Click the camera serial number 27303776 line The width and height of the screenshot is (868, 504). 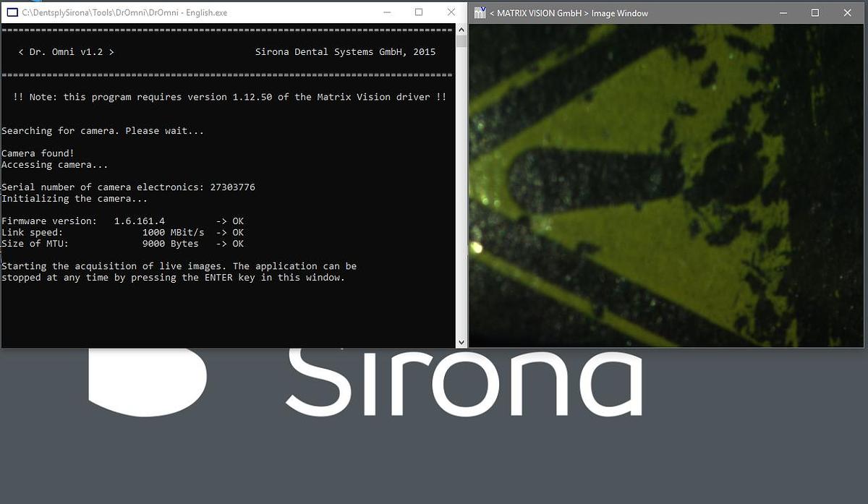(128, 187)
